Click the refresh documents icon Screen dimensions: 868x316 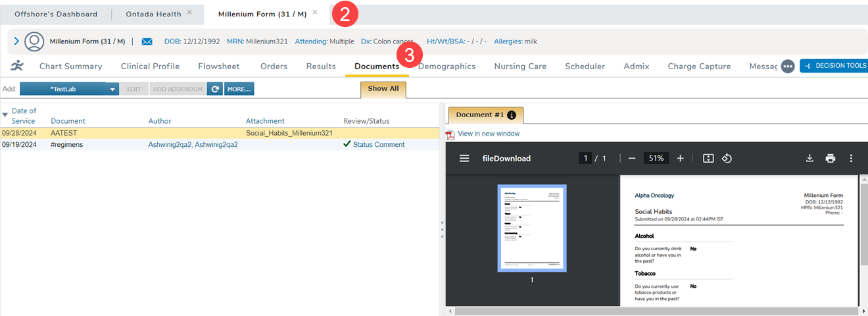coord(214,89)
